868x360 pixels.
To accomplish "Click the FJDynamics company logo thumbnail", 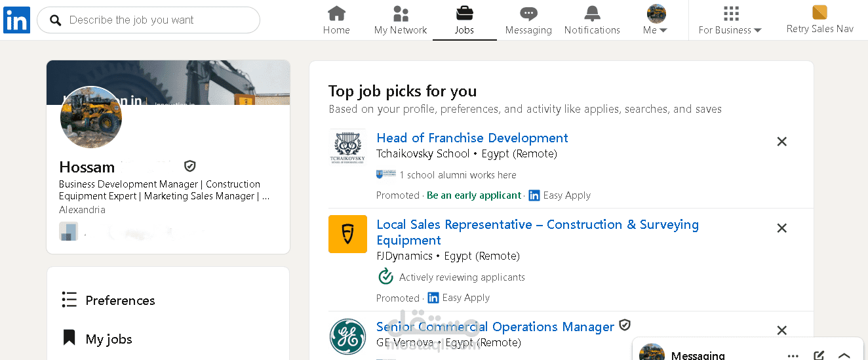I will [x=347, y=234].
